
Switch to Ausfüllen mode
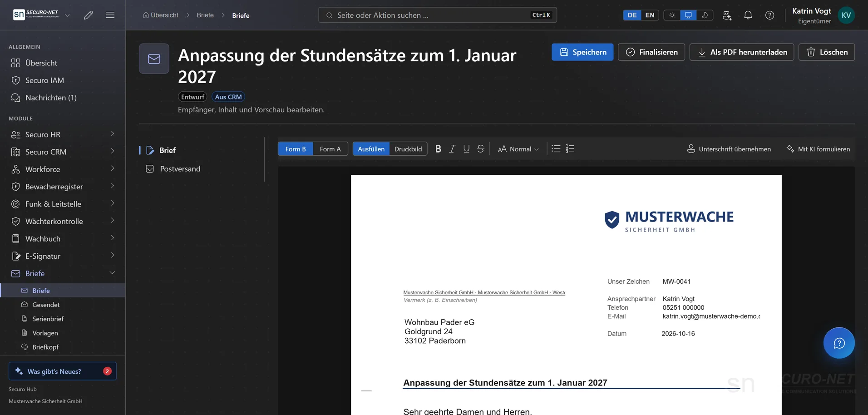(371, 149)
